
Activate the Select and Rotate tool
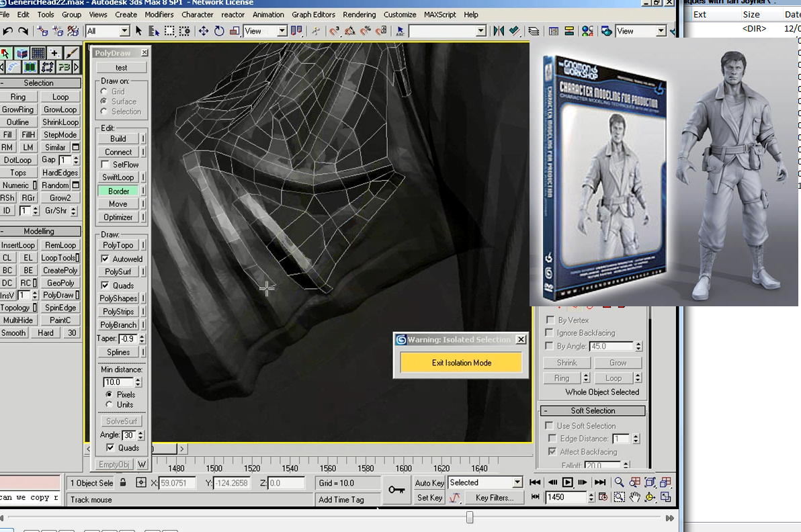point(218,31)
